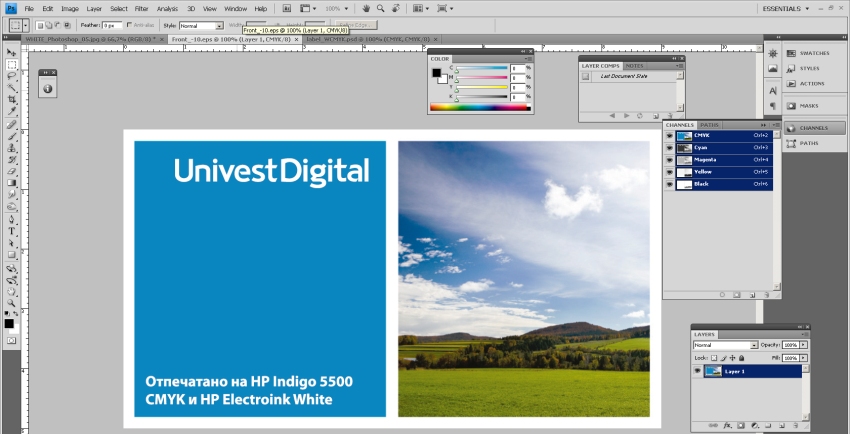Select the Zoom tool in toolbox
The width and height of the screenshot is (850, 434).
tap(11, 303)
